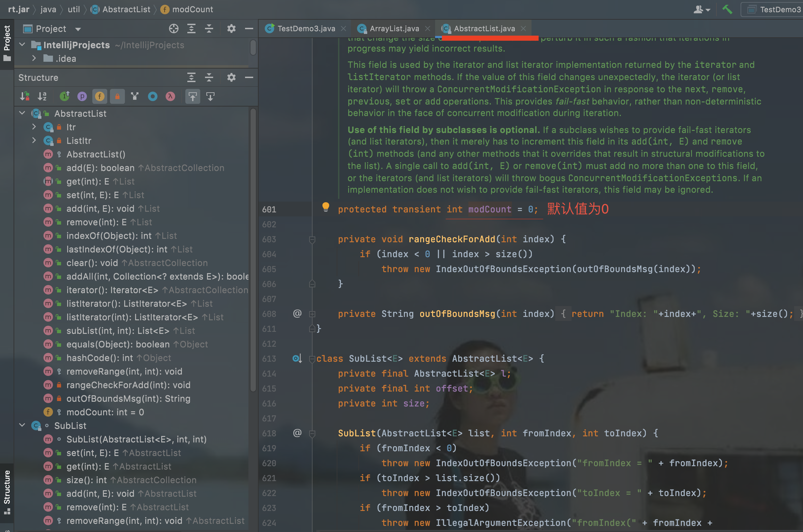Hide the Structure panel

249,77
